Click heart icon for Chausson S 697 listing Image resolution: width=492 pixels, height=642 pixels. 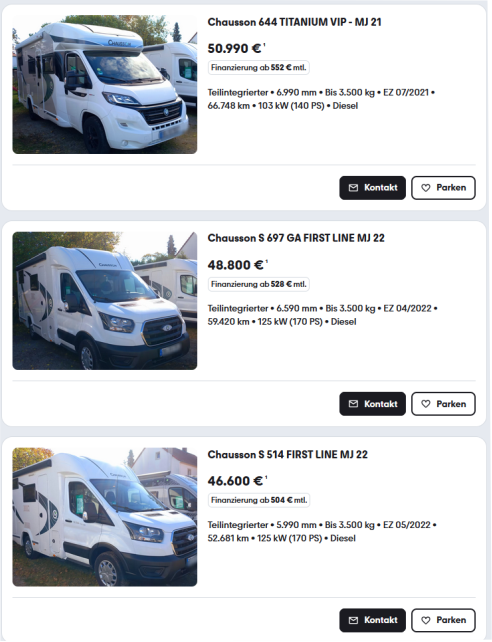click(x=426, y=404)
